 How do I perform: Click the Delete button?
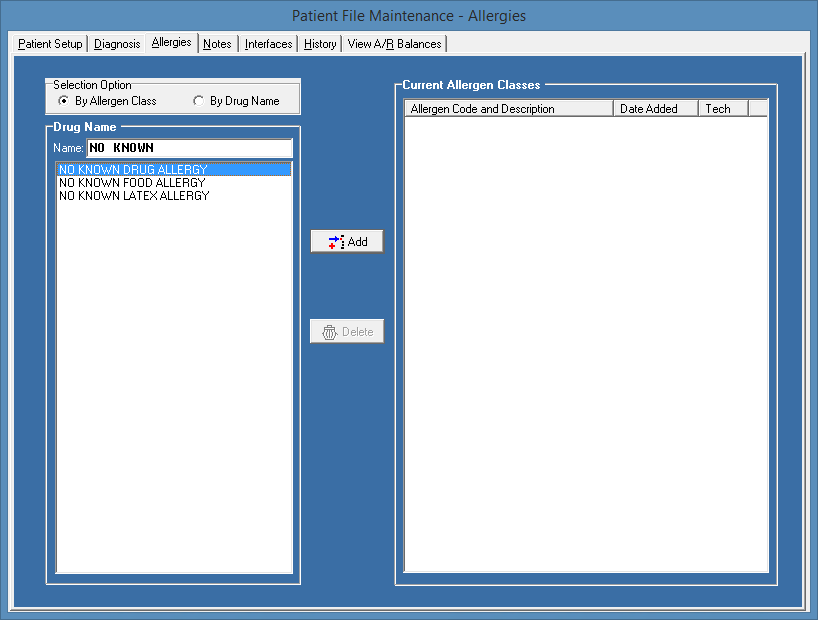click(x=347, y=331)
